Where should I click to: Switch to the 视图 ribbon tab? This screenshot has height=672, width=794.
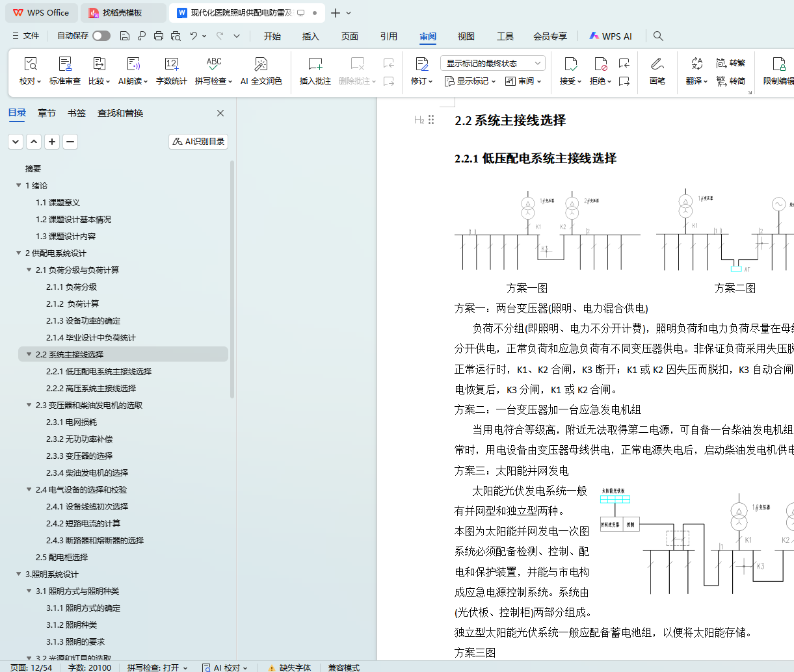tap(466, 36)
